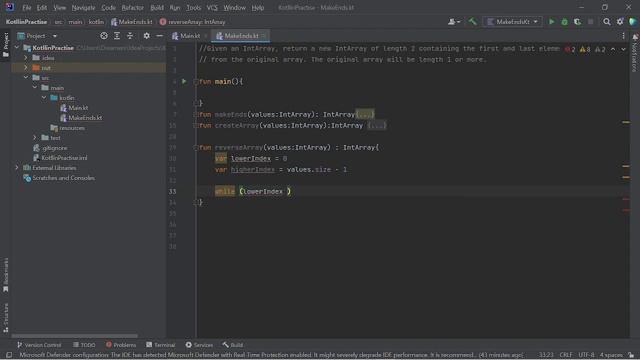
Task: Open Notifications side panel
Action: pyautogui.click(x=635, y=53)
